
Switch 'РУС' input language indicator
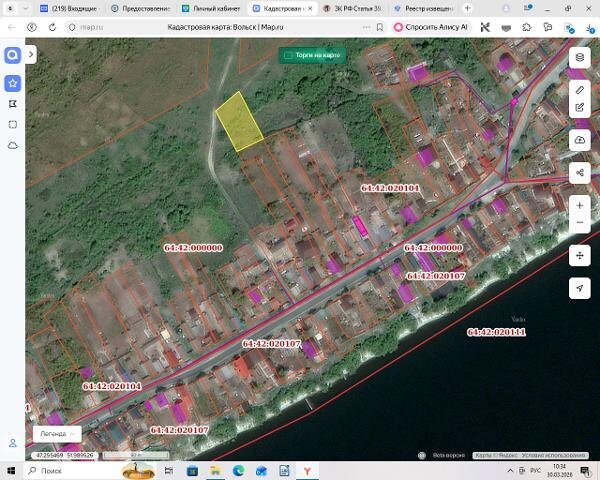(535, 470)
